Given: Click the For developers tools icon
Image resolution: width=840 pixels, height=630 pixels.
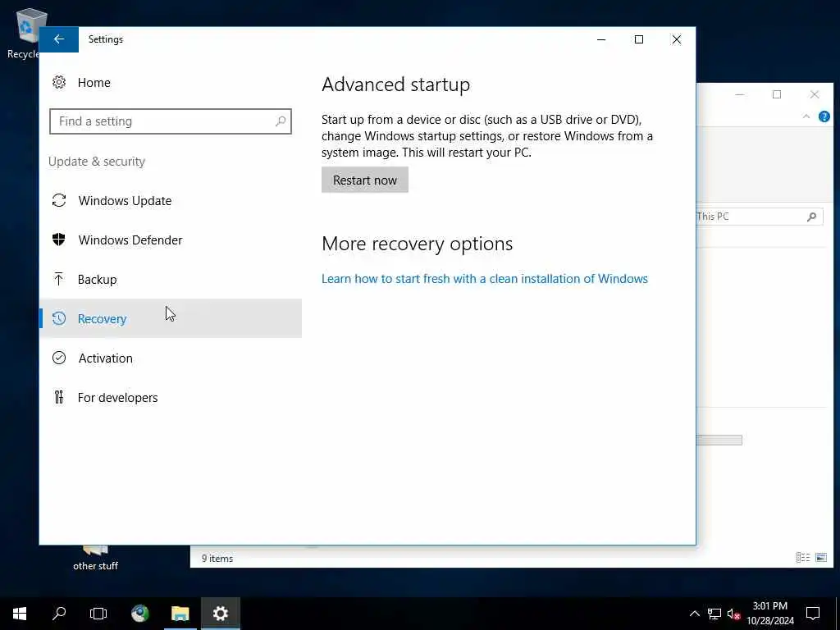Looking at the screenshot, I should pos(59,397).
